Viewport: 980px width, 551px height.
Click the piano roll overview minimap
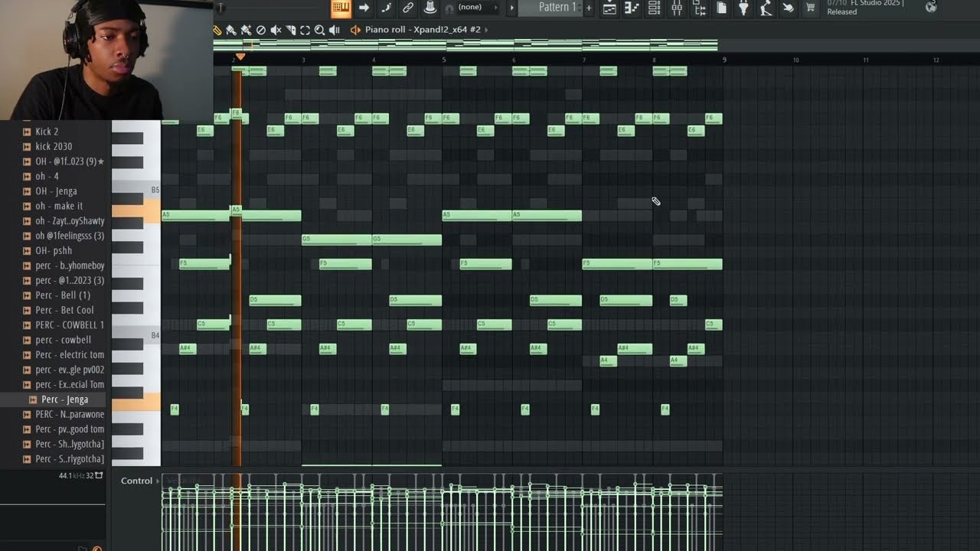pyautogui.click(x=465, y=45)
